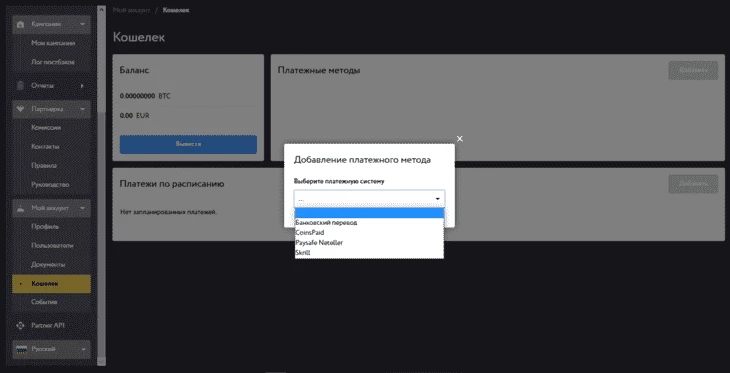Click the payment system dropdown arrow
The height and width of the screenshot is (373, 730).
click(x=438, y=199)
